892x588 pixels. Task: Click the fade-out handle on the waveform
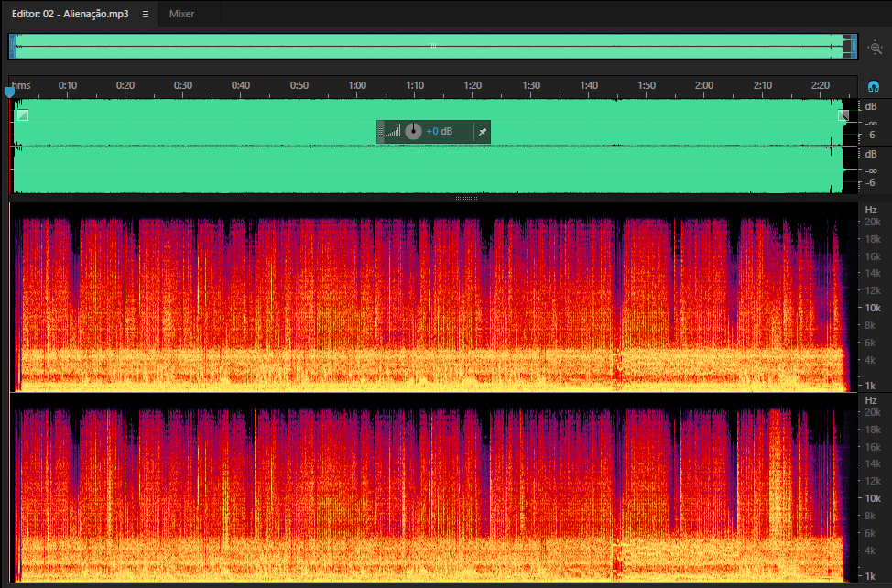pos(843,115)
